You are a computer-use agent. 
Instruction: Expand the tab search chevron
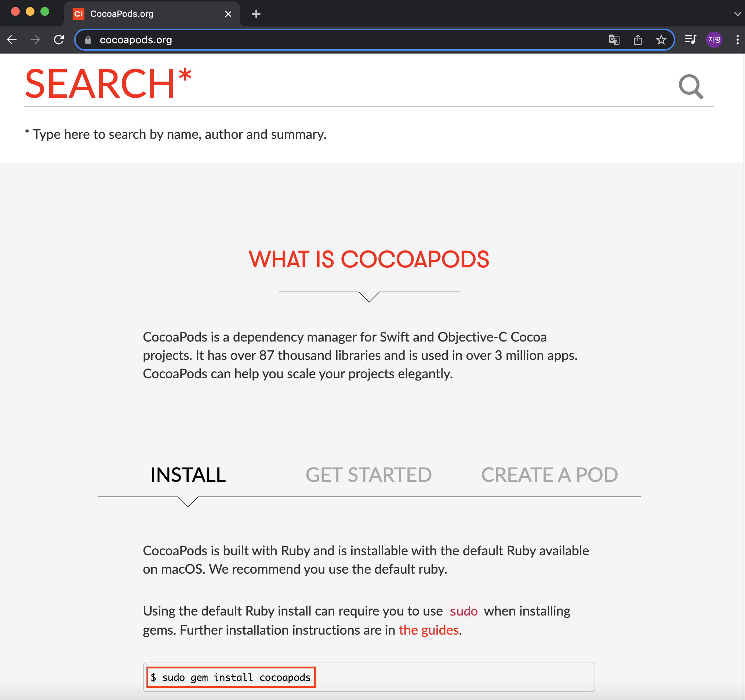pyautogui.click(x=737, y=14)
